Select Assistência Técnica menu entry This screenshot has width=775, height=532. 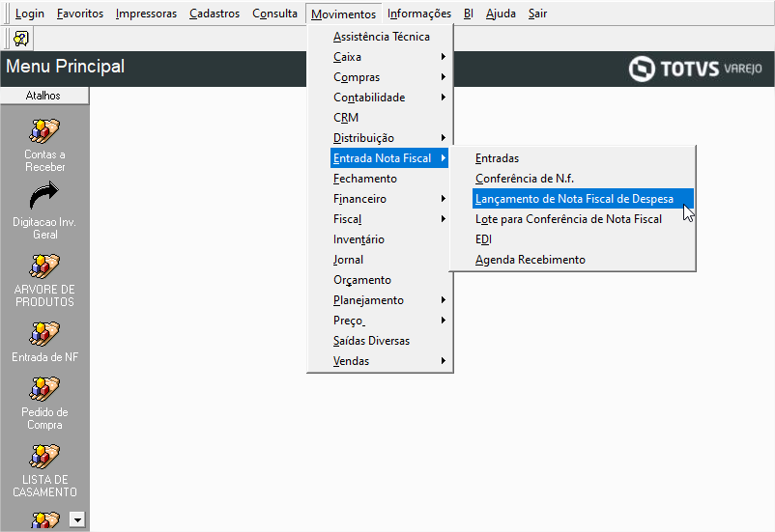[x=380, y=37]
